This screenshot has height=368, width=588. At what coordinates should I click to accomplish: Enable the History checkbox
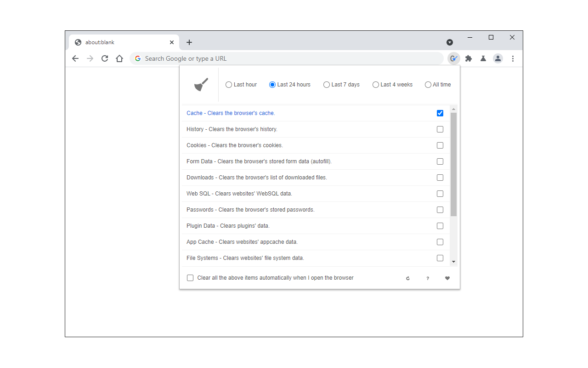440,129
